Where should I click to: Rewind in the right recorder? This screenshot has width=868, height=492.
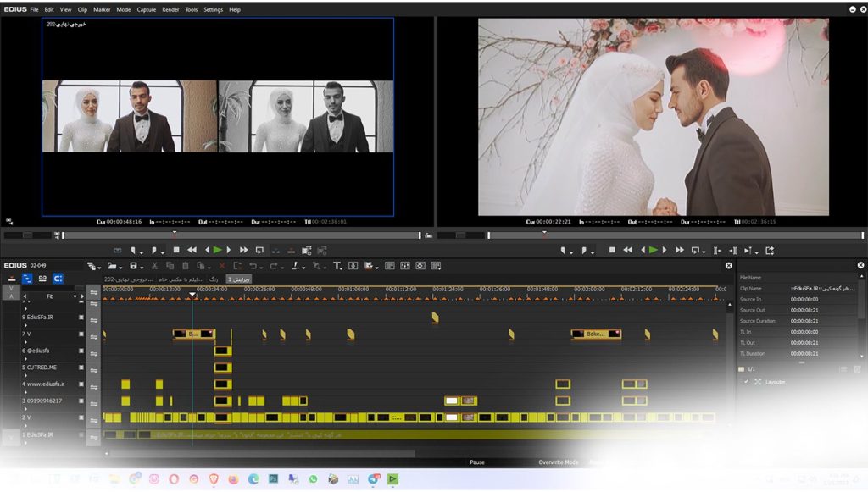[627, 250]
